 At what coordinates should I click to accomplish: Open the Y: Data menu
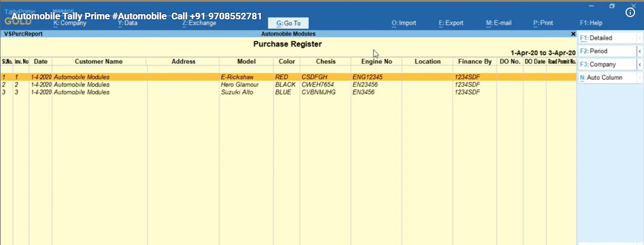(128, 23)
